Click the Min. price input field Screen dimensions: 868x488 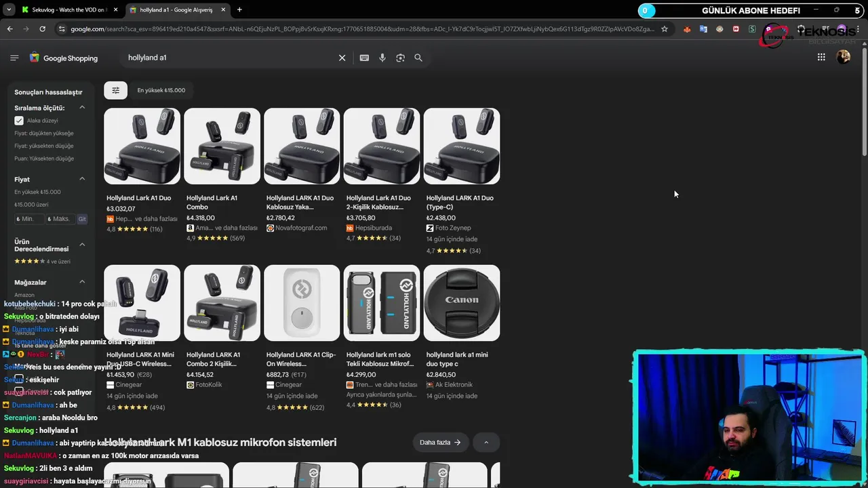[x=28, y=219]
